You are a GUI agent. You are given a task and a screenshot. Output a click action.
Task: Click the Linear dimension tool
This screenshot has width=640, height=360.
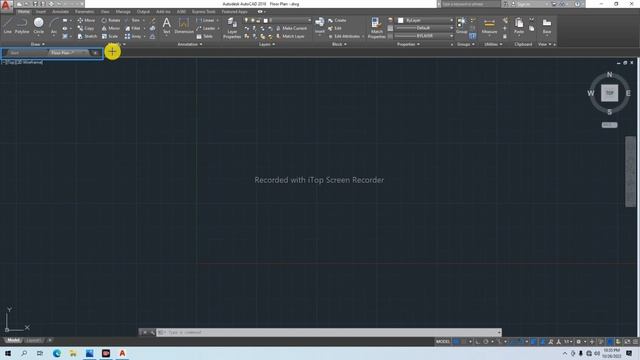click(205, 20)
